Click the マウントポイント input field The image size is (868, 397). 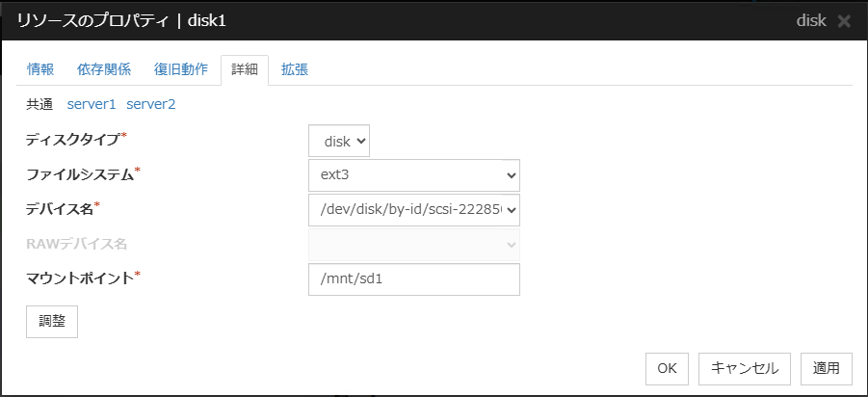(414, 278)
